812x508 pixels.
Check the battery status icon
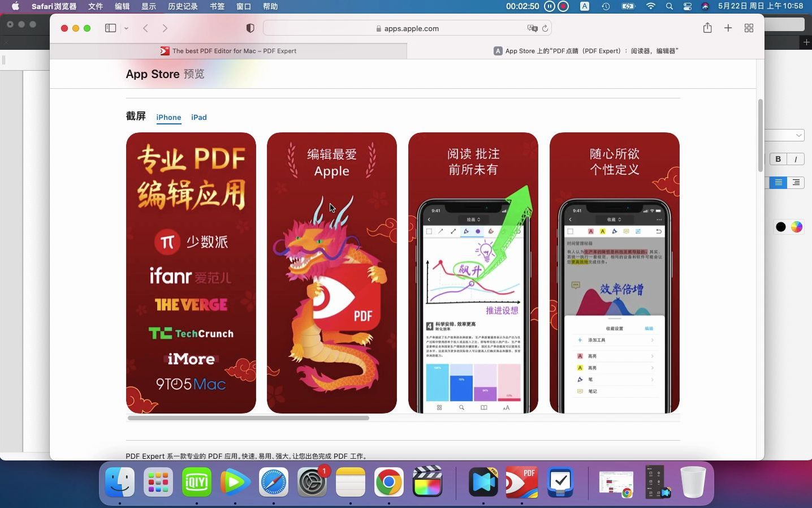[x=628, y=6]
